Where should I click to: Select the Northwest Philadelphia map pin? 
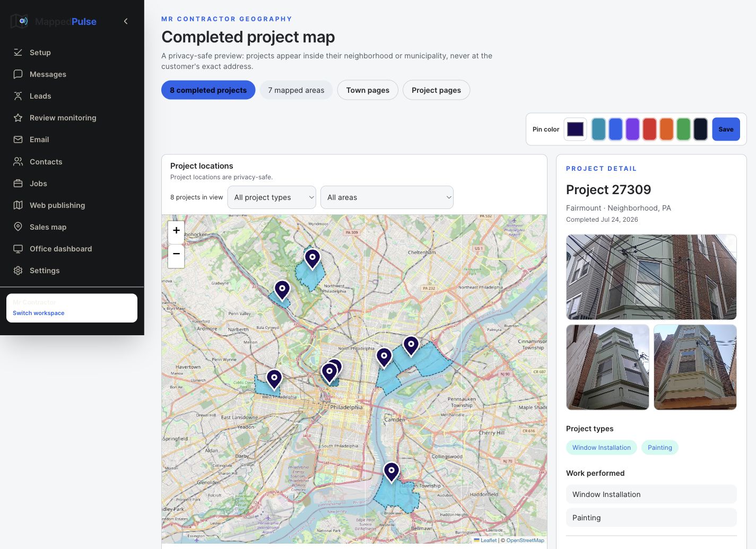click(312, 259)
